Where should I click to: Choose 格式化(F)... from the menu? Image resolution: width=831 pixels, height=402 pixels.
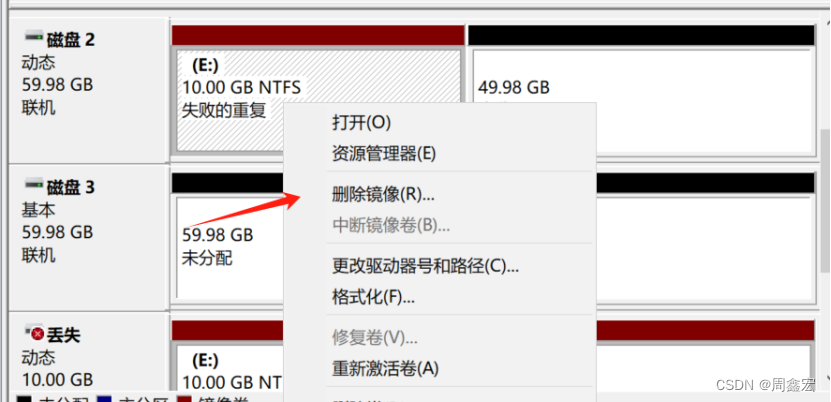pyautogui.click(x=373, y=297)
